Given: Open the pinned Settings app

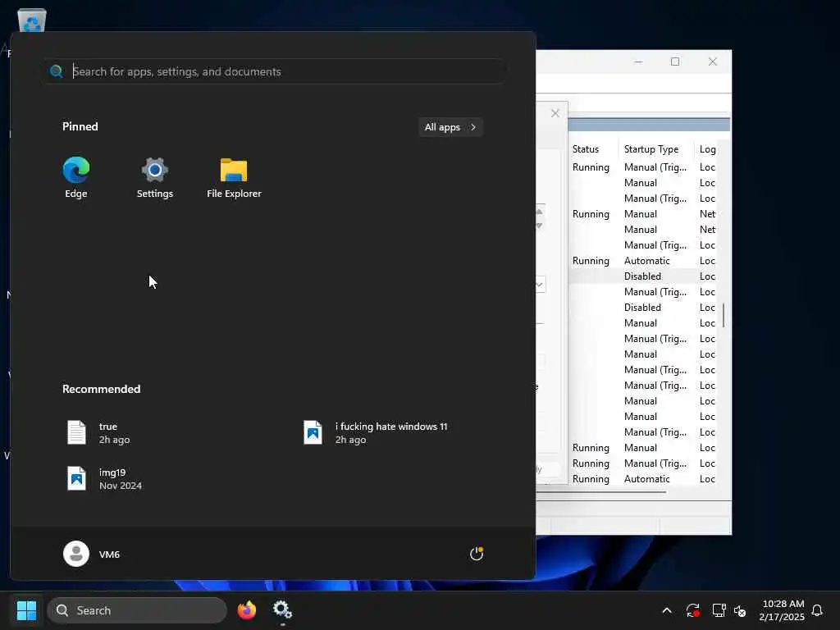Looking at the screenshot, I should point(155,178).
